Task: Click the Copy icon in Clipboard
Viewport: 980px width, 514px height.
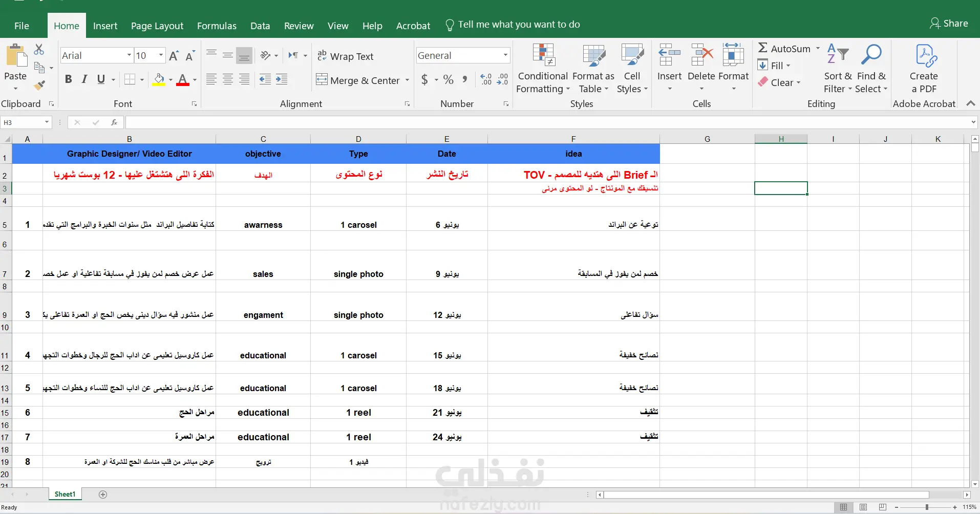Action: click(x=39, y=67)
